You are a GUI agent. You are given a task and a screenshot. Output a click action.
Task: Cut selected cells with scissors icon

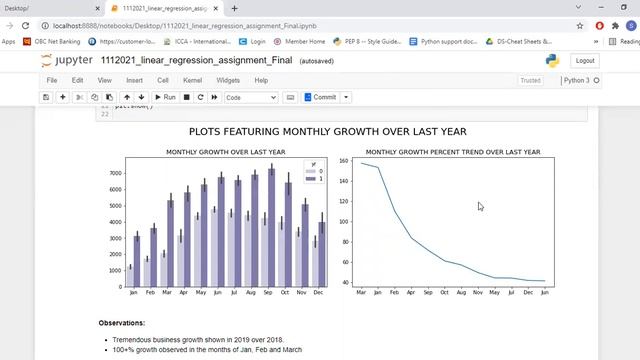click(80, 97)
